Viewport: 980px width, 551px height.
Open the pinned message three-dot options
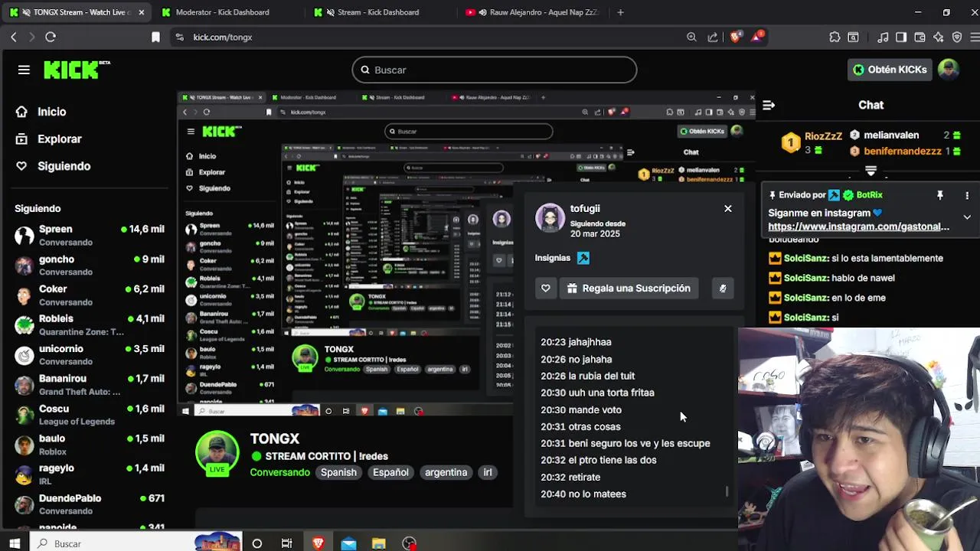(967, 195)
